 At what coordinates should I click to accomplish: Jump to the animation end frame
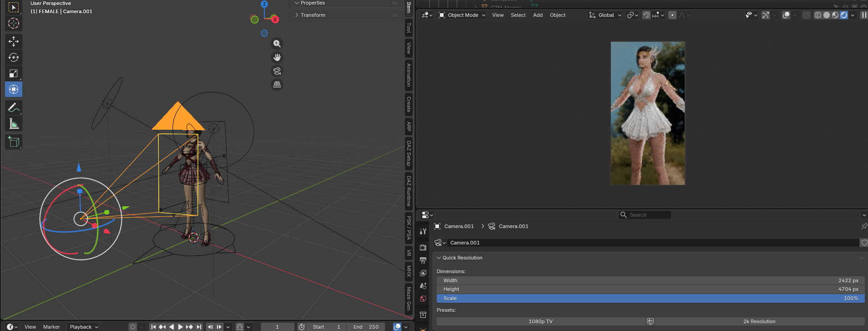point(199,327)
